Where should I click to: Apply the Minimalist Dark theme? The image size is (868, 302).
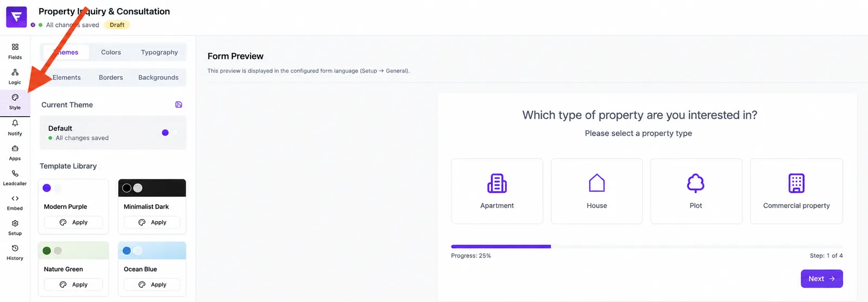[x=152, y=222]
